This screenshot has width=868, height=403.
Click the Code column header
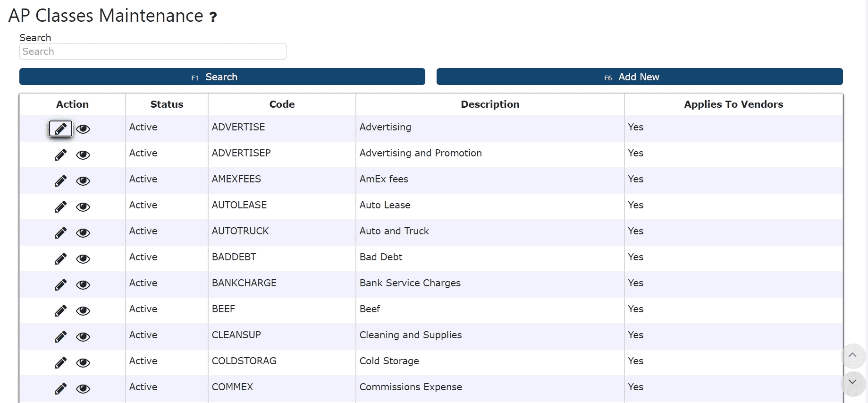click(282, 104)
